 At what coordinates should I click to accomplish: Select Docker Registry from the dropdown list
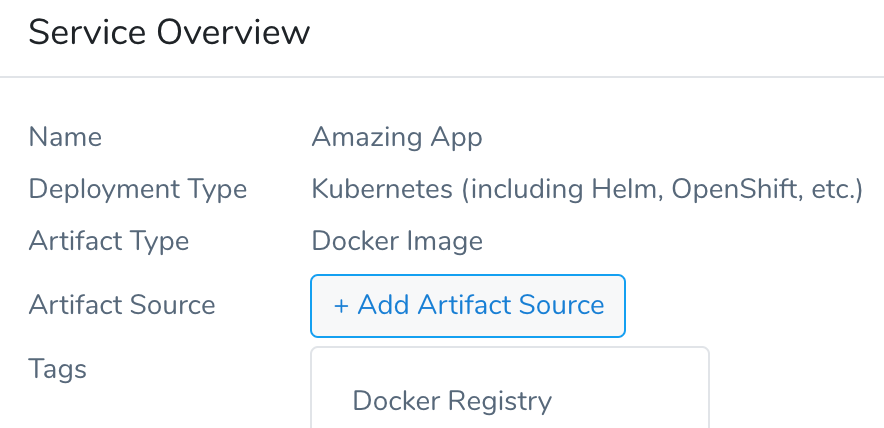coord(452,401)
